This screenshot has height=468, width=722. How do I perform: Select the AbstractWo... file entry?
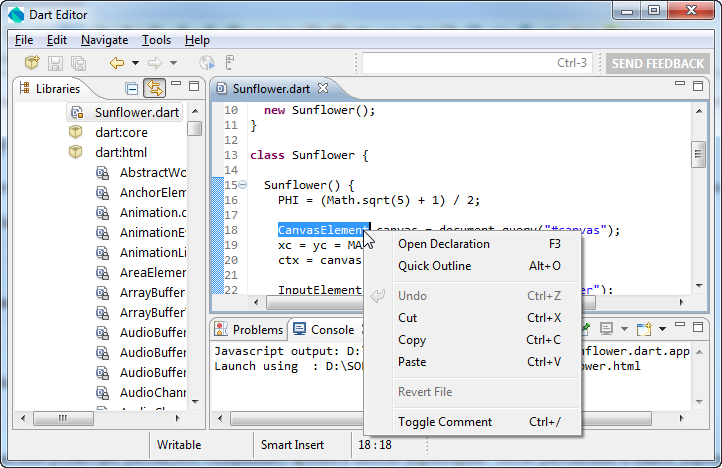pos(141,173)
